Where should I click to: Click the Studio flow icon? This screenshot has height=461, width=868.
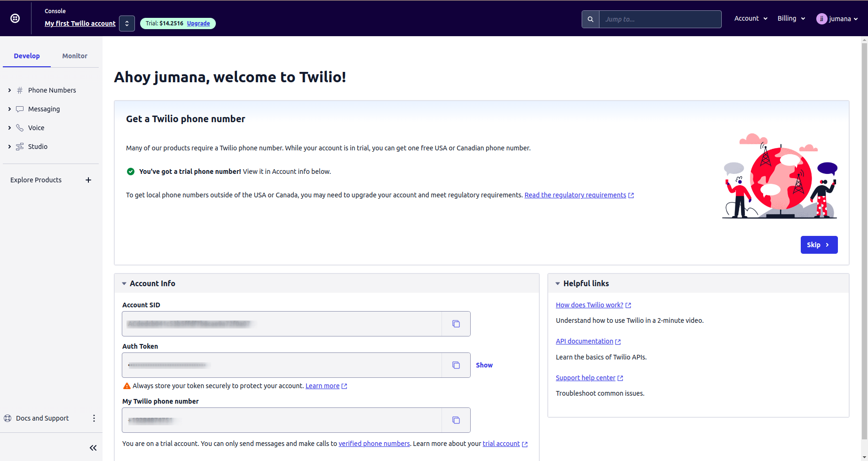(20, 147)
